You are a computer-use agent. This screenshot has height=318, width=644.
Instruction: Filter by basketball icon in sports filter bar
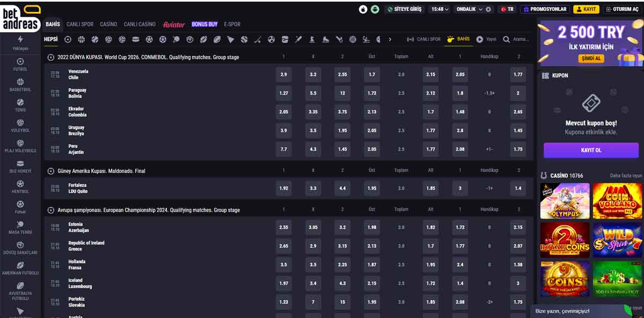81,39
